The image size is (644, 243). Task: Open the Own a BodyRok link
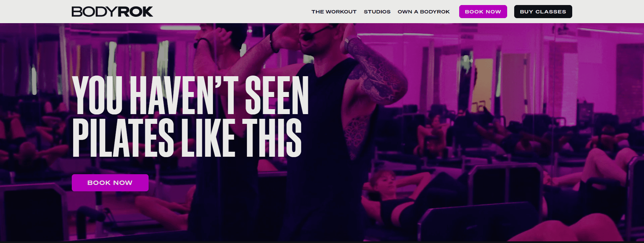[424, 12]
